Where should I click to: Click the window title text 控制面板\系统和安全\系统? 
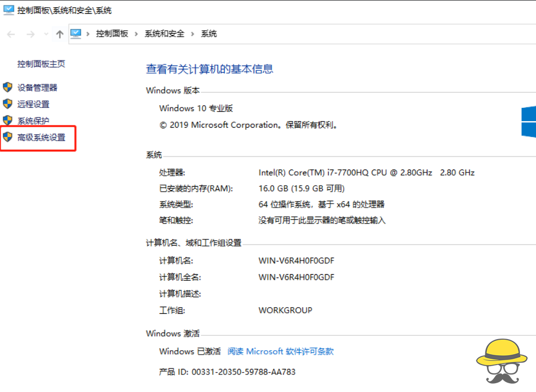(64, 10)
